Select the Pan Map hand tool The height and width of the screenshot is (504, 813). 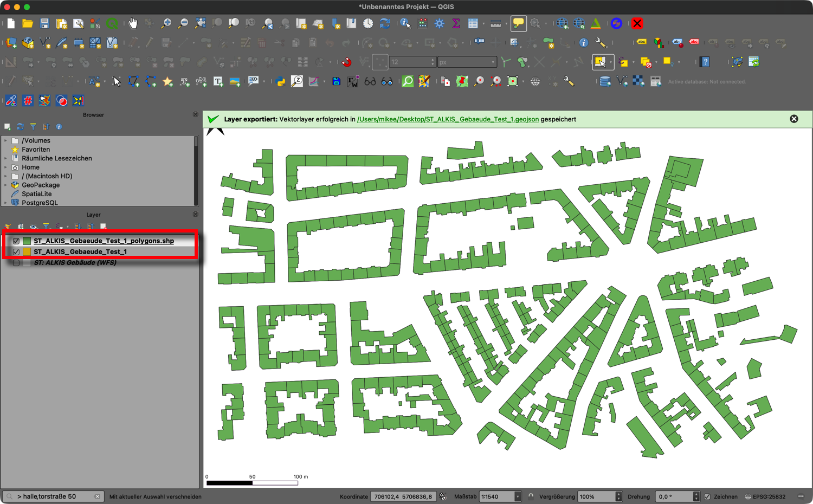click(133, 23)
